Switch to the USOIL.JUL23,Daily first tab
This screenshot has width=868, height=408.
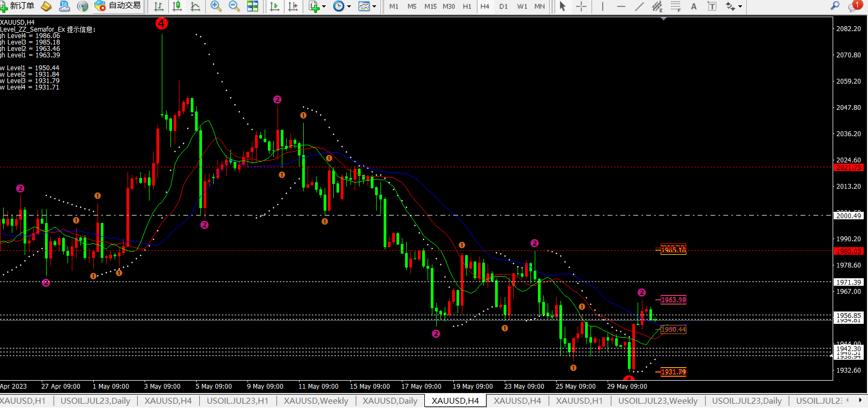[95, 400]
